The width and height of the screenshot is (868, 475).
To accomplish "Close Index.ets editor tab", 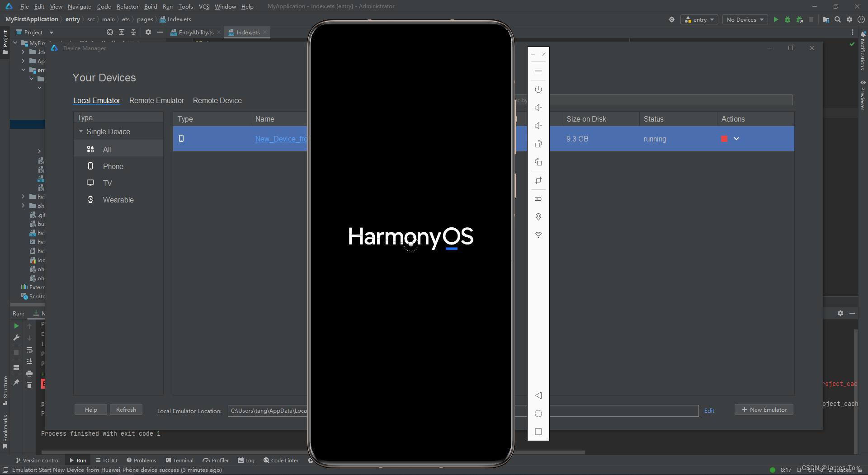I will (265, 32).
